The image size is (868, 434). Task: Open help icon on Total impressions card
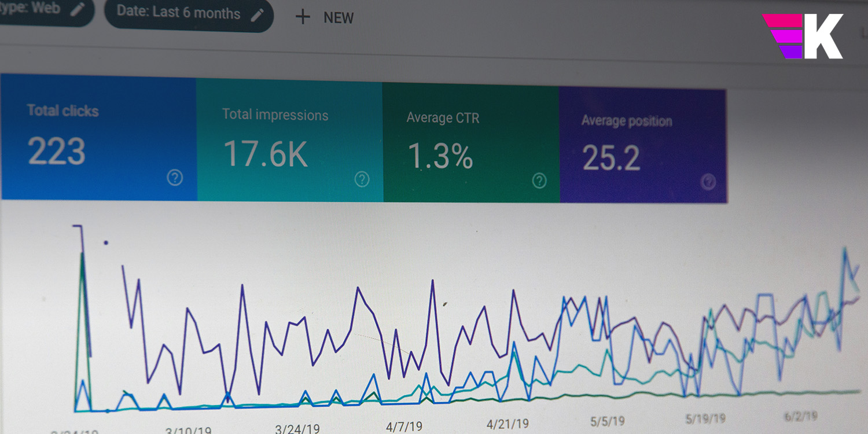[x=362, y=179]
